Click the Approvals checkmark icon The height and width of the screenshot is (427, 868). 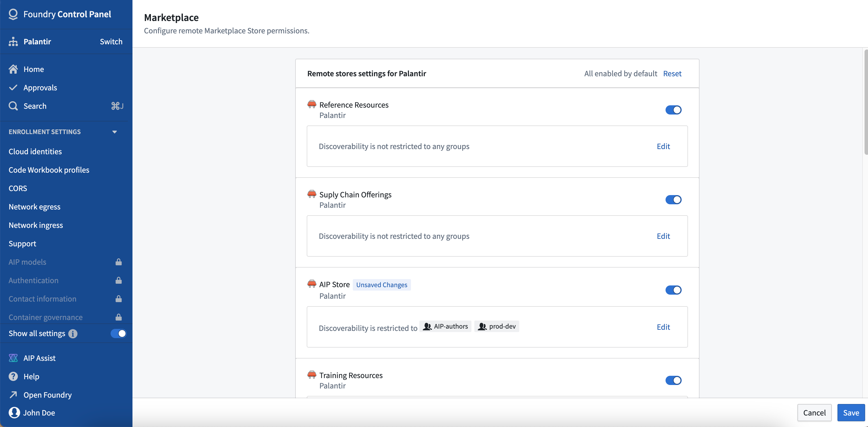click(x=13, y=87)
